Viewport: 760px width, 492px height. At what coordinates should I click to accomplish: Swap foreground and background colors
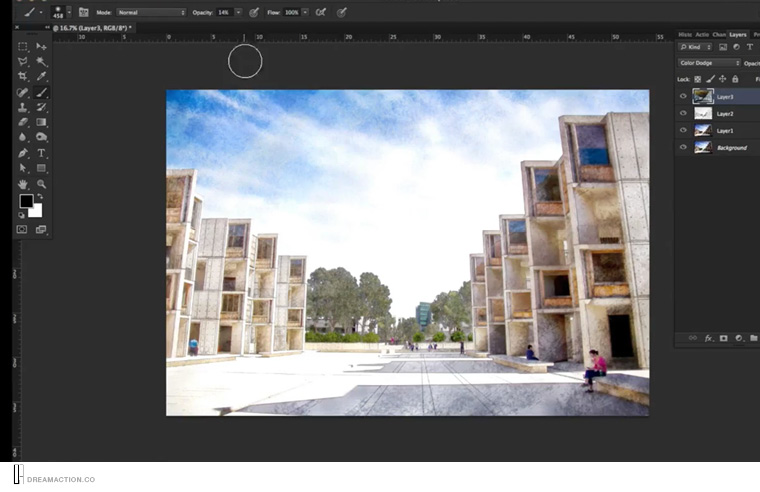tap(40, 197)
